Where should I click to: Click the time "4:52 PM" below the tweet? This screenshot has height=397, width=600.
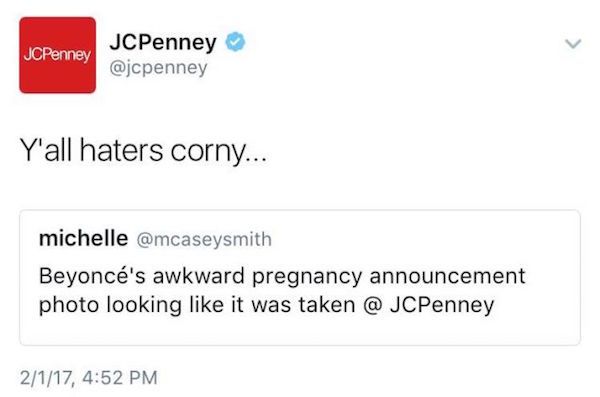point(120,377)
